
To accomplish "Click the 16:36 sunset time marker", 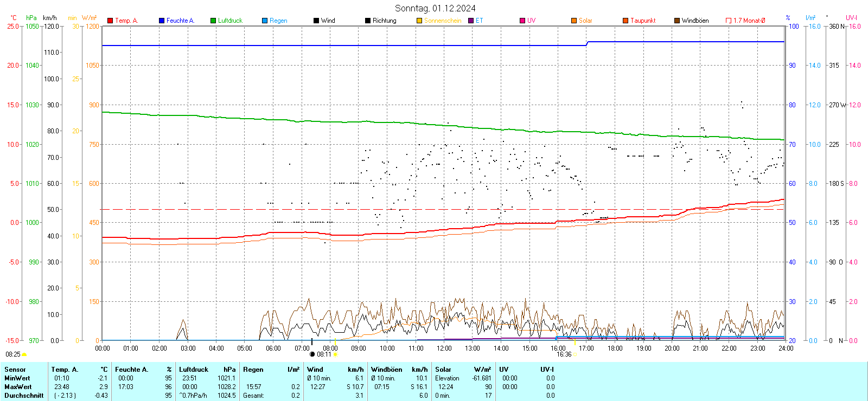I will [x=564, y=354].
